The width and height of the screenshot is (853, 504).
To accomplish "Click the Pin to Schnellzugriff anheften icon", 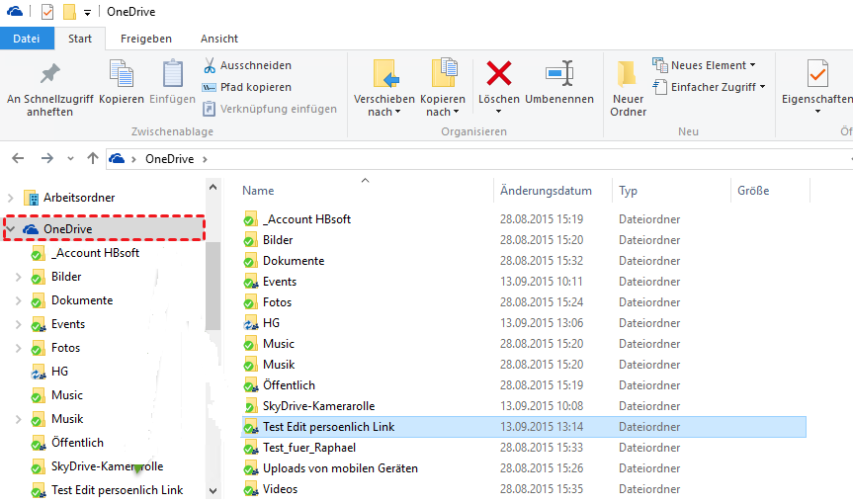I will click(50, 73).
